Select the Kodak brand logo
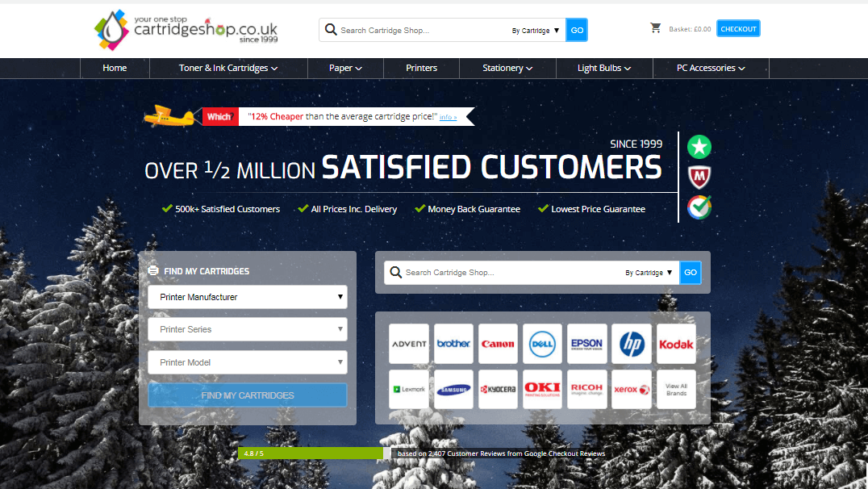This screenshot has width=868, height=489. [676, 344]
